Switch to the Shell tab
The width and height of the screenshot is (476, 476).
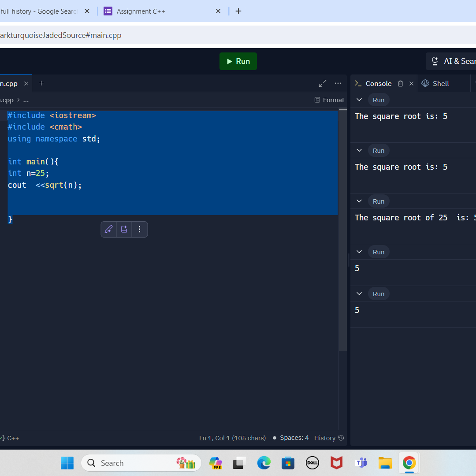pos(435,83)
